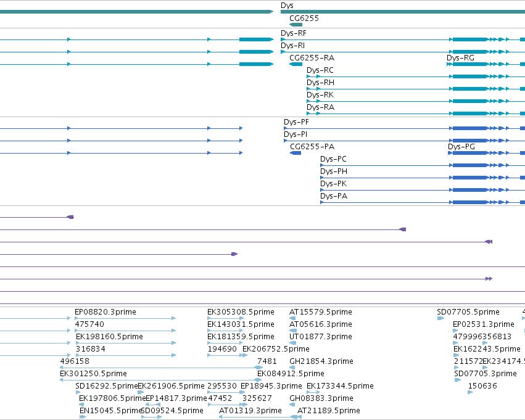The height and width of the screenshot is (420, 525).
Task: Click the CG6255-RA transcript glyph
Action: 296,64
